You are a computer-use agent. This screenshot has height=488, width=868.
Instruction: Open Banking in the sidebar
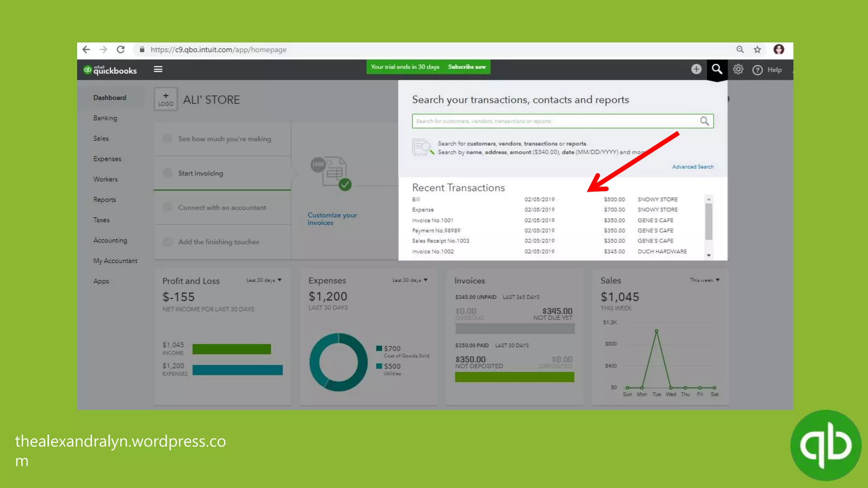(x=105, y=118)
